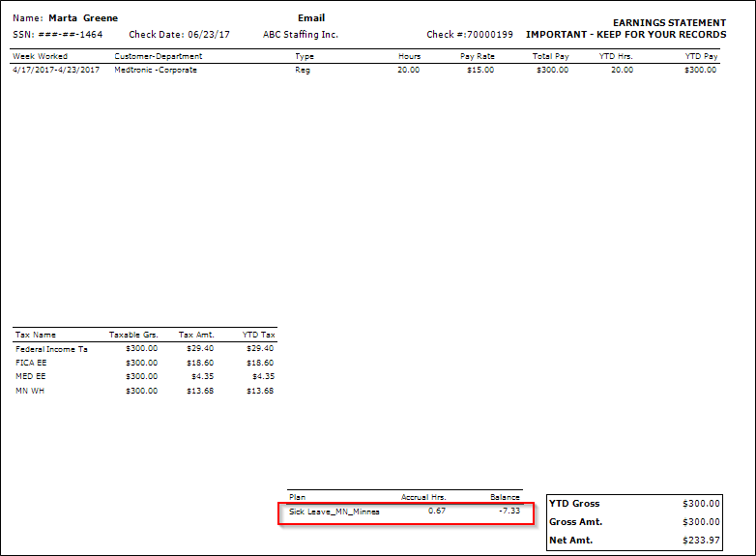Click the name Marta Greene

[83, 18]
